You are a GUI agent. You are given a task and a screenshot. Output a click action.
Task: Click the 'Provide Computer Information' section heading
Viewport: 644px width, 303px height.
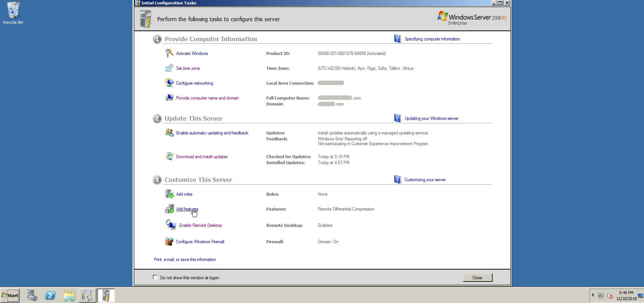coord(211,39)
